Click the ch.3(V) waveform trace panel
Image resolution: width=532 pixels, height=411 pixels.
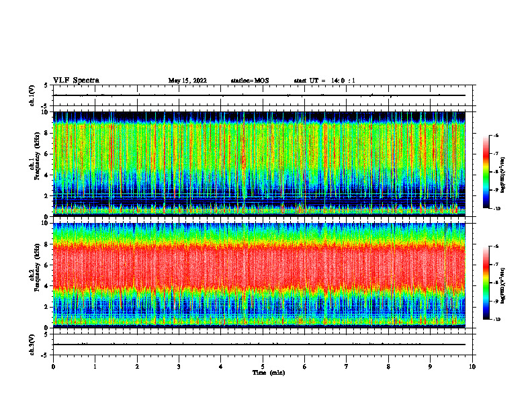(263, 345)
